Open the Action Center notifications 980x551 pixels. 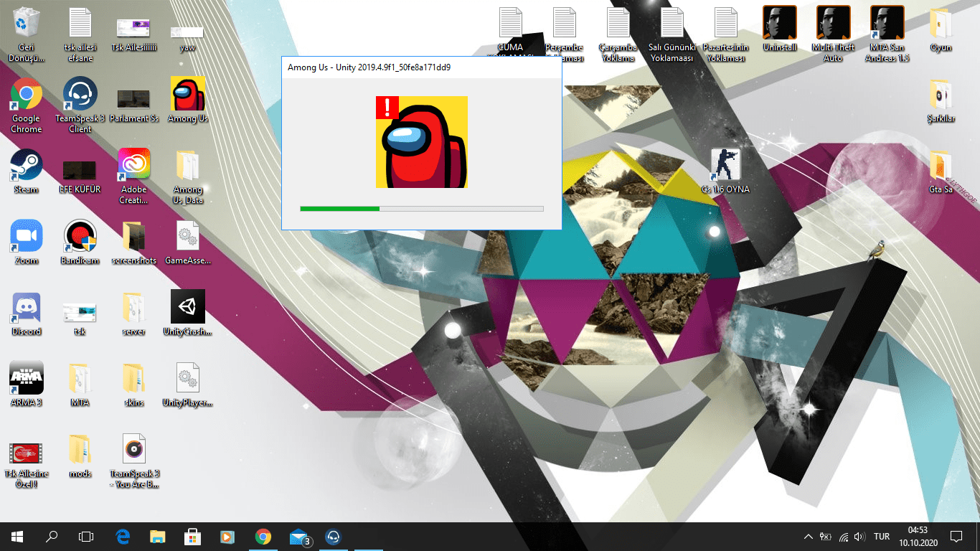point(956,537)
